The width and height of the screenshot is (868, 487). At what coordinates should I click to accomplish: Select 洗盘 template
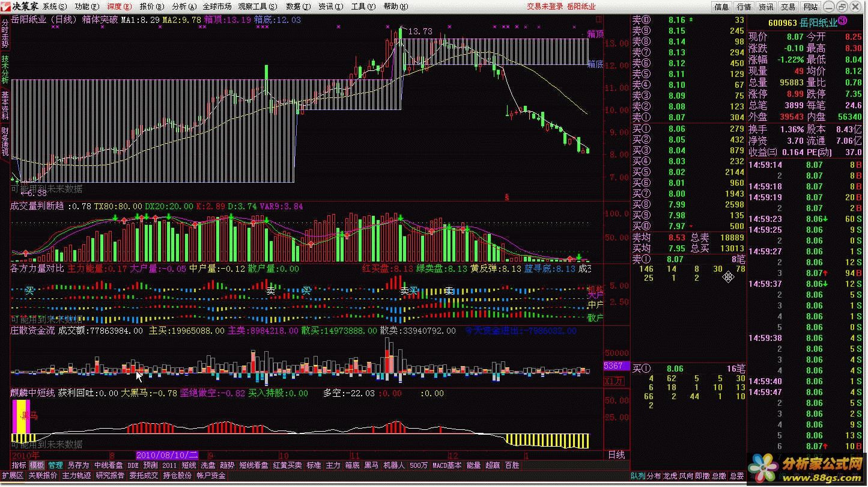(208, 465)
